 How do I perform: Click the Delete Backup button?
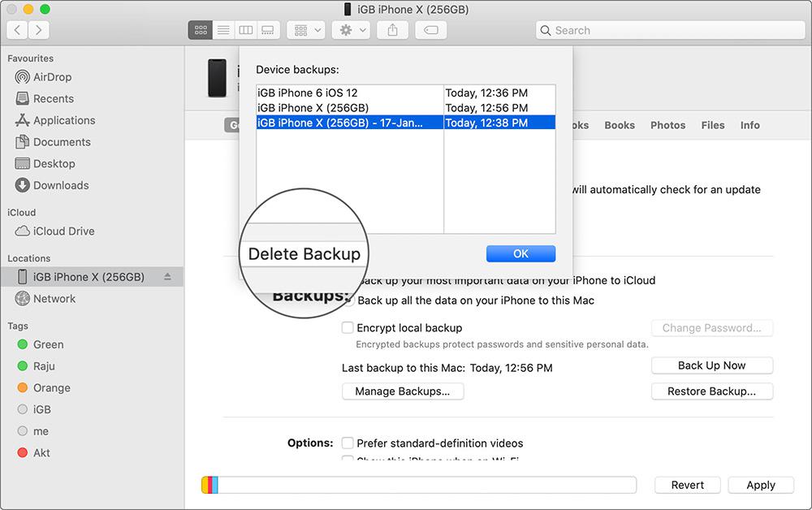click(304, 253)
